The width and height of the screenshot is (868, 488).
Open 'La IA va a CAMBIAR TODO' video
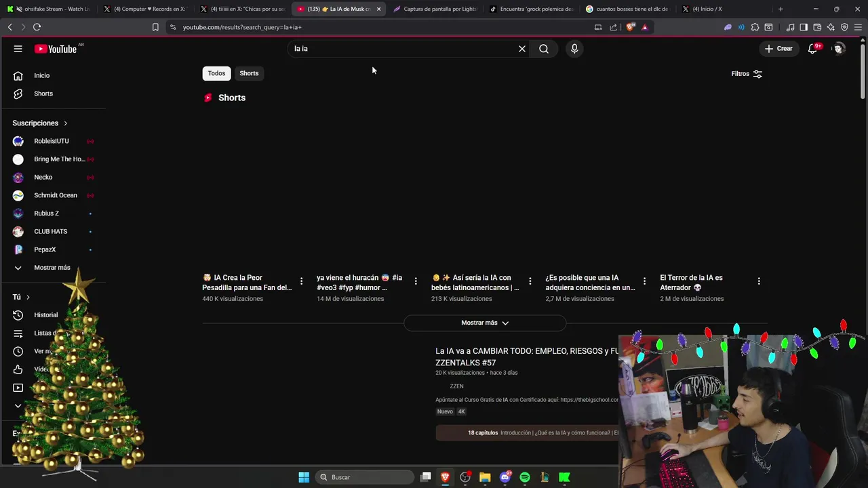pyautogui.click(x=527, y=357)
